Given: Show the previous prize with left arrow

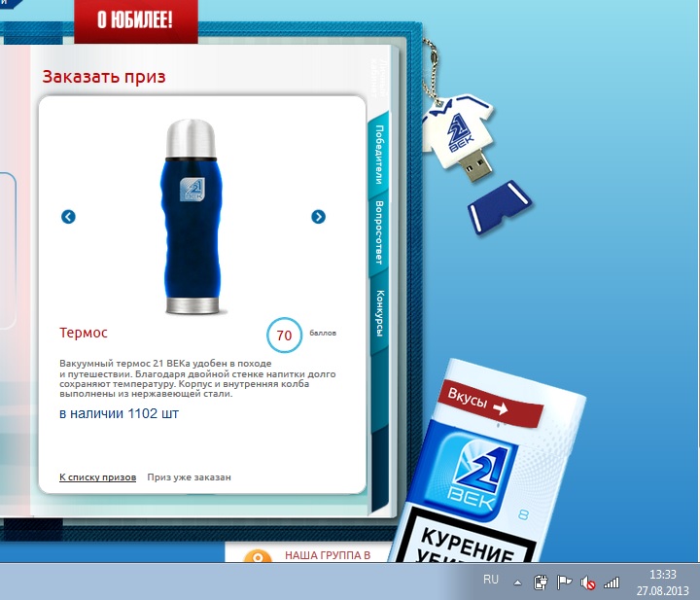Looking at the screenshot, I should click(x=68, y=217).
